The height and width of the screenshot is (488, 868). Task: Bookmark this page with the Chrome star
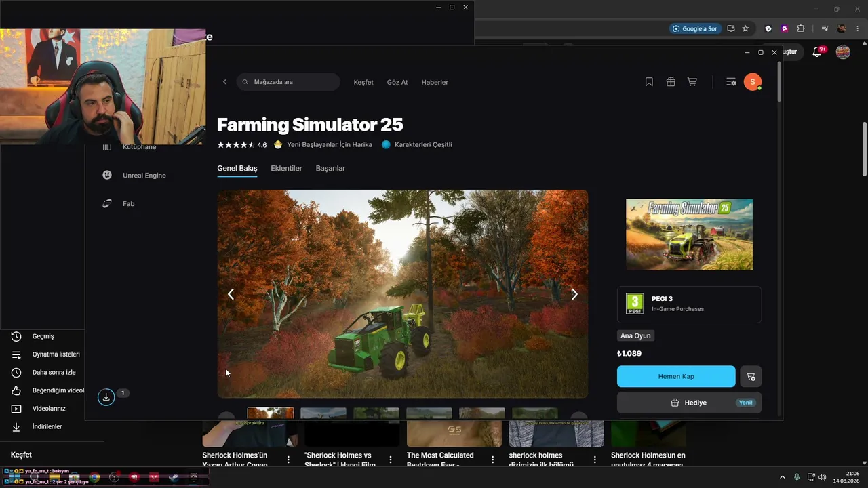pyautogui.click(x=745, y=28)
